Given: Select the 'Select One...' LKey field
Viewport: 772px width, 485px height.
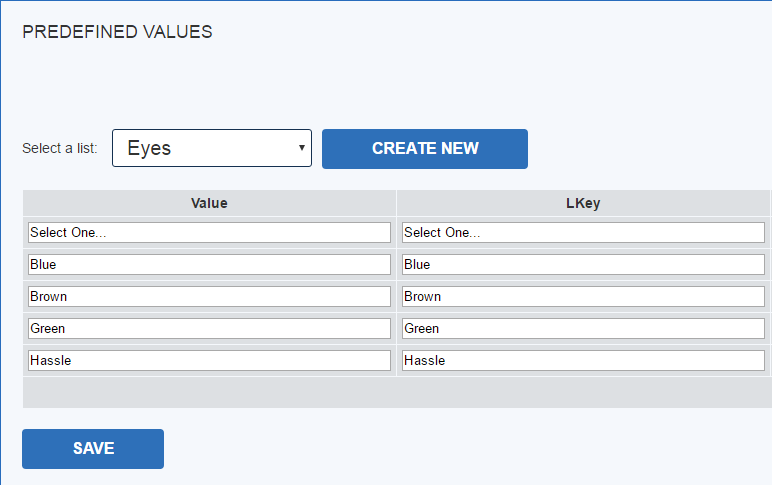Looking at the screenshot, I should (x=583, y=232).
